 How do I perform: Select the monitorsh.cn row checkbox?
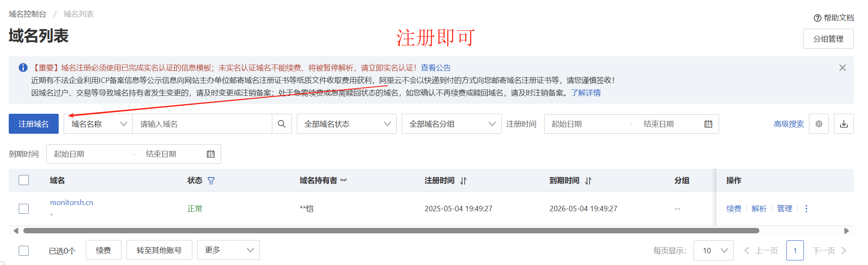(24, 208)
